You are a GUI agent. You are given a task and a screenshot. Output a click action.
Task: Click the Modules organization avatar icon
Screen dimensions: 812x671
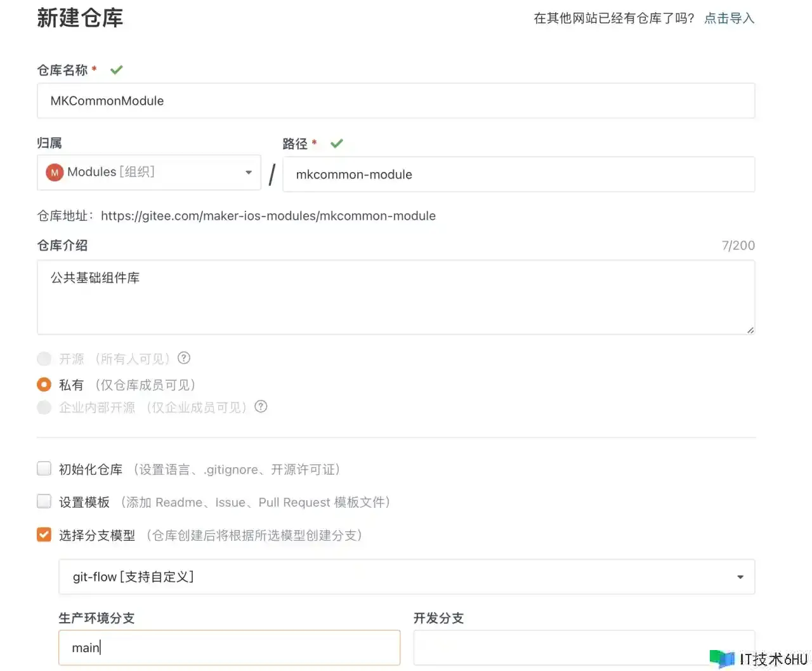pyautogui.click(x=55, y=172)
